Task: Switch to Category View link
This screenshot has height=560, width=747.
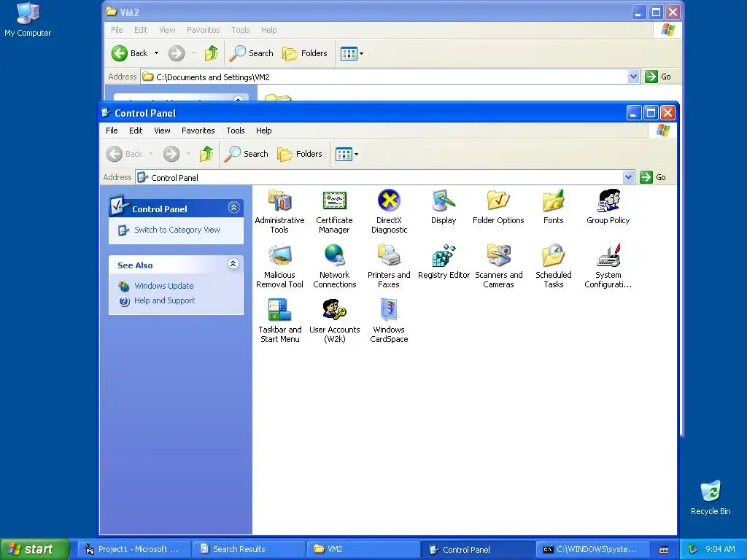Action: pos(177,230)
